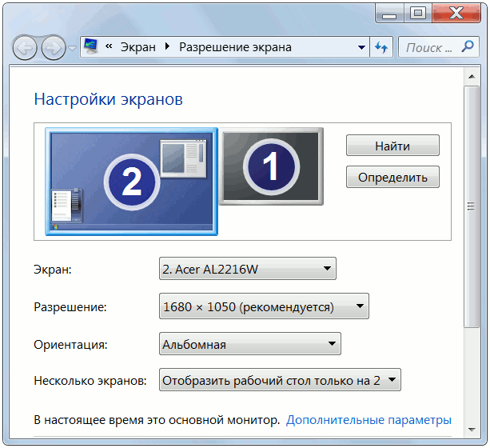Screen dimensions: 490x448
Task: Open the Дополнительные параметры link
Action: (368, 420)
